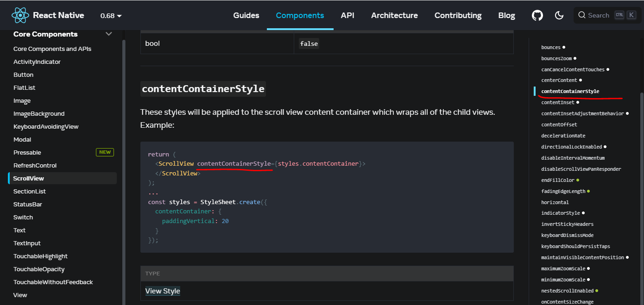Jump to invertStickyHeaders in contents
This screenshot has height=305, width=644.
point(568,224)
